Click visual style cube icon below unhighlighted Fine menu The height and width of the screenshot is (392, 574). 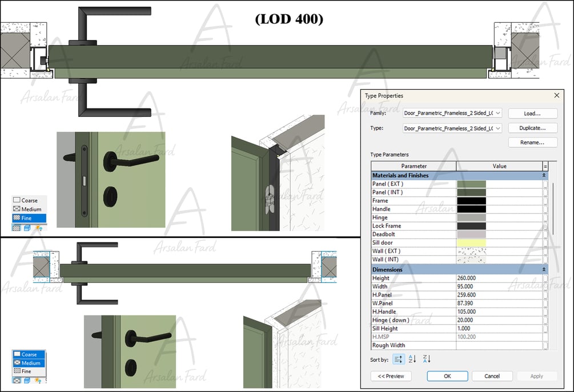pyautogui.click(x=27, y=380)
